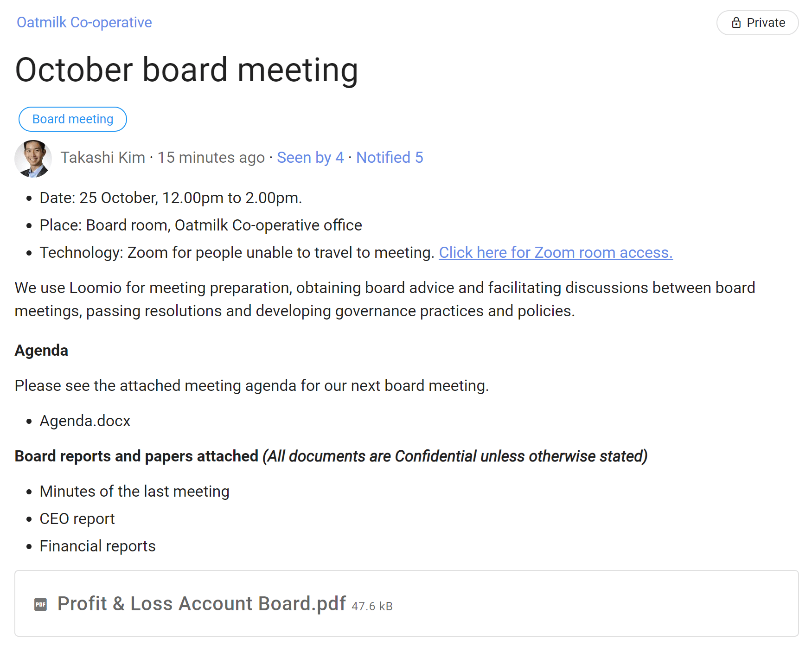Click the Private visibility button
Viewport: 812px width, 646px height.
pos(757,23)
